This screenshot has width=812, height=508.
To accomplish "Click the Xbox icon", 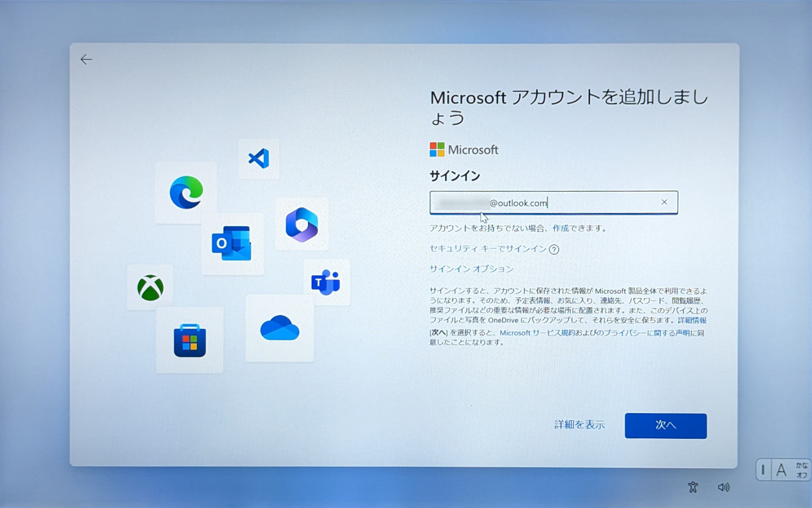I will coord(150,287).
